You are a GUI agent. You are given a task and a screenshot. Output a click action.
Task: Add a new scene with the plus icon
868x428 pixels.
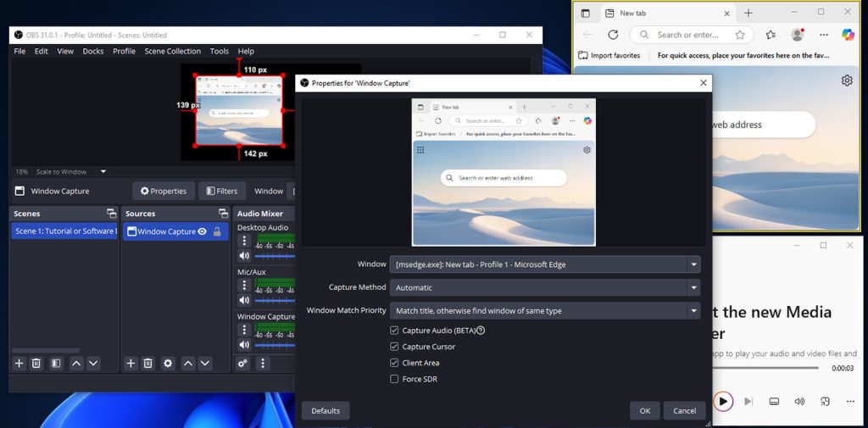click(19, 364)
